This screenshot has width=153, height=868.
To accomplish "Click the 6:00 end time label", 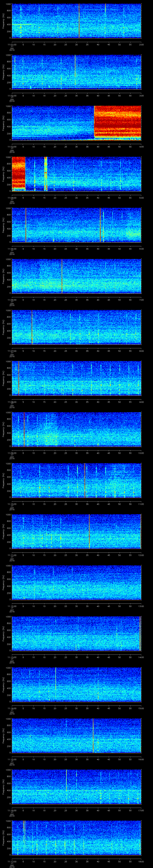I will 141,249.
